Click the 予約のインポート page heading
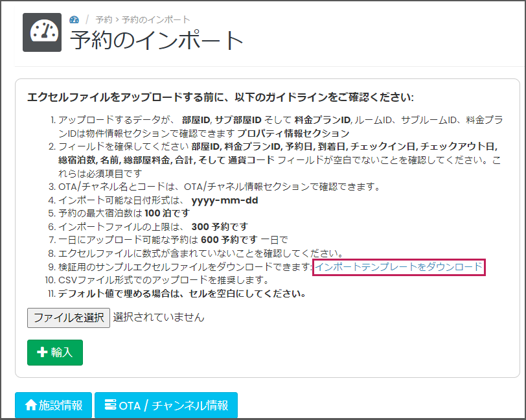 [x=157, y=40]
